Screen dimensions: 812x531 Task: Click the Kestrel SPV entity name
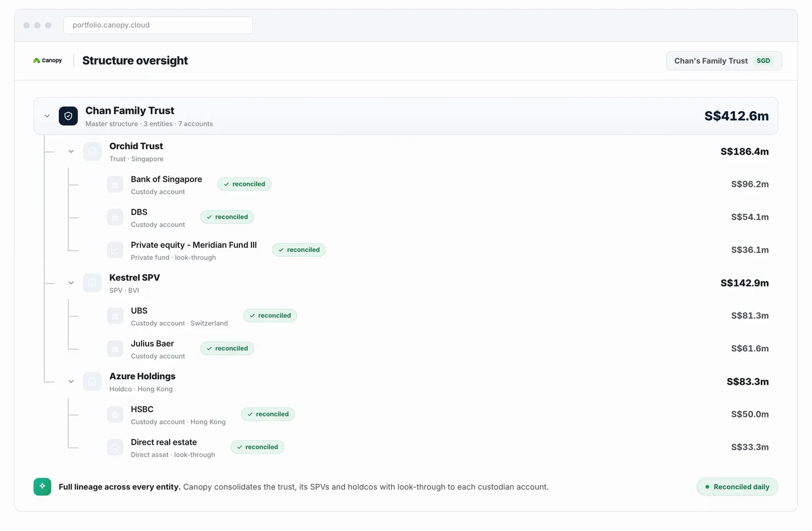pos(134,278)
